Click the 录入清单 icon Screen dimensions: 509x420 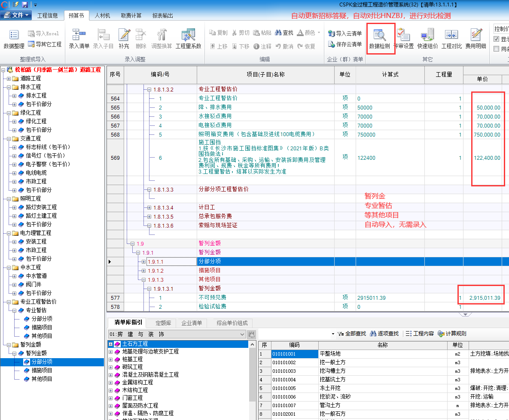[79, 34]
